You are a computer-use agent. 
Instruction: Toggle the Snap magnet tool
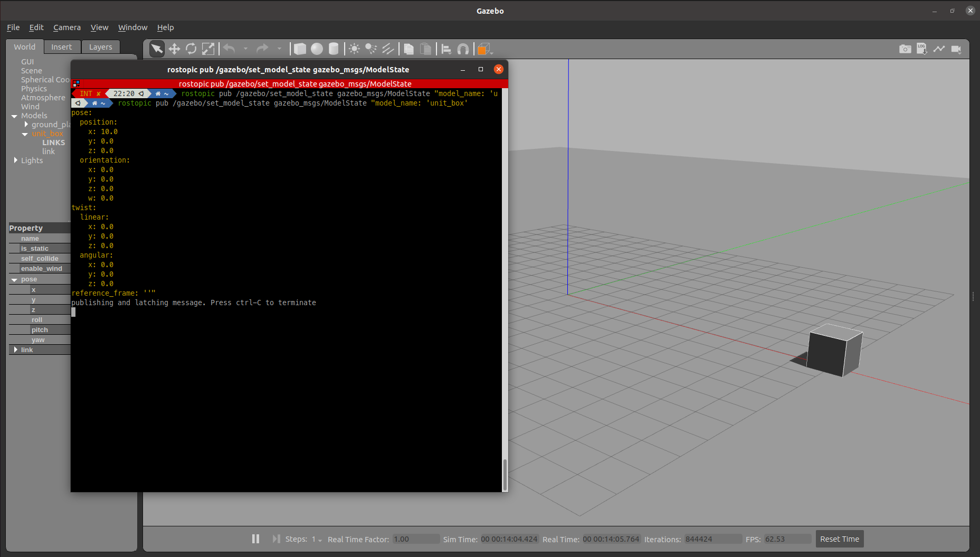(x=463, y=49)
